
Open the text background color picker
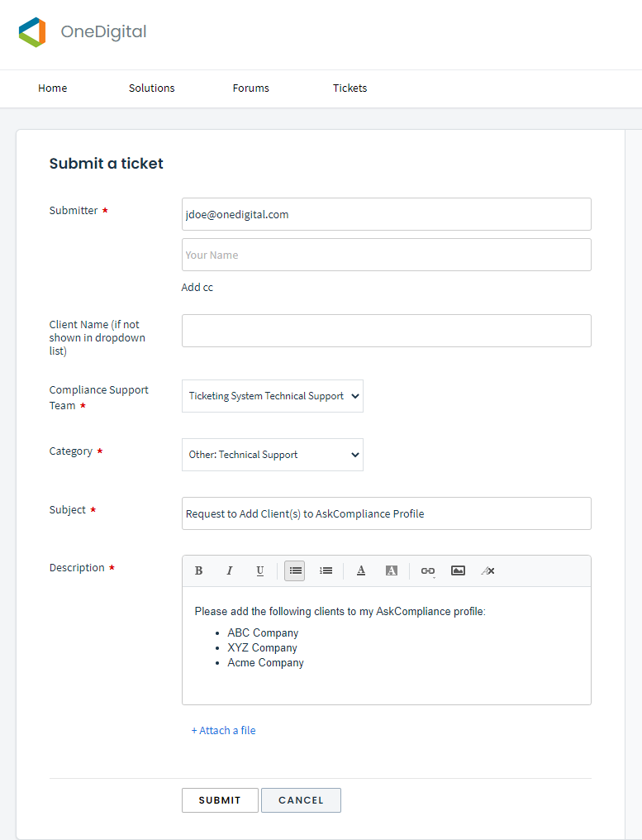[x=392, y=570]
